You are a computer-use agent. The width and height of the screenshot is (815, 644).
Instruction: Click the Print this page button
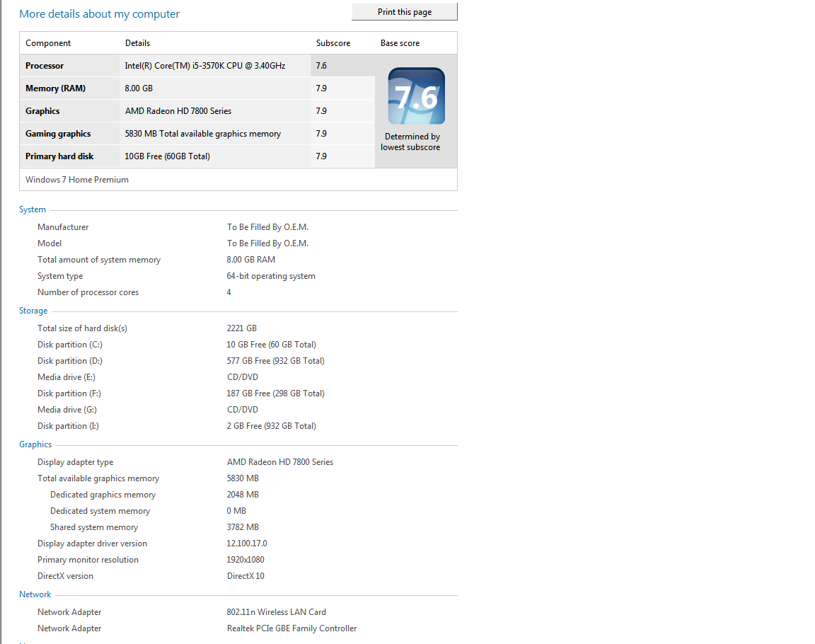click(405, 12)
